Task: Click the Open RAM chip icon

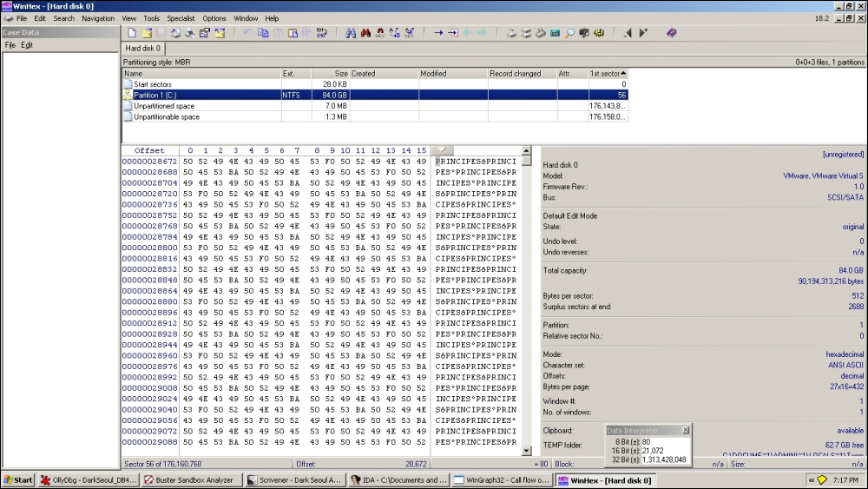Action: pos(540,33)
